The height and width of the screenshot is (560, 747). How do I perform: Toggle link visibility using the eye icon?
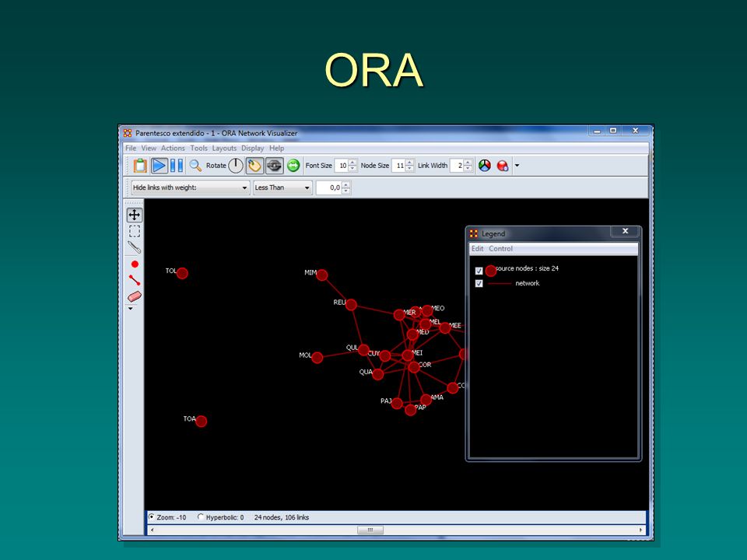tap(274, 165)
